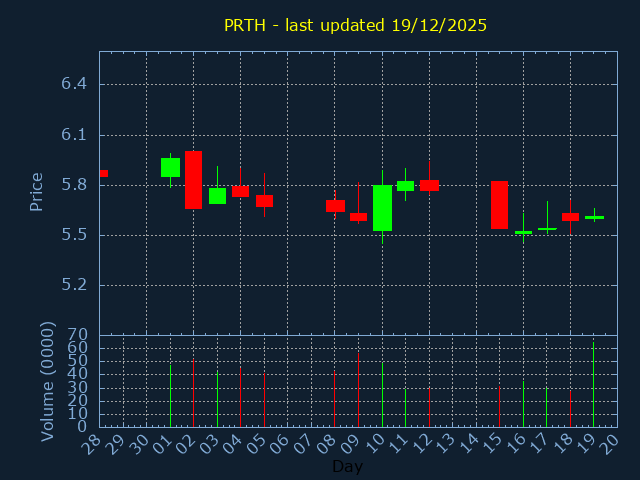Select the green candlestick on day 03
The width and height of the screenshot is (640, 480).
217,196
